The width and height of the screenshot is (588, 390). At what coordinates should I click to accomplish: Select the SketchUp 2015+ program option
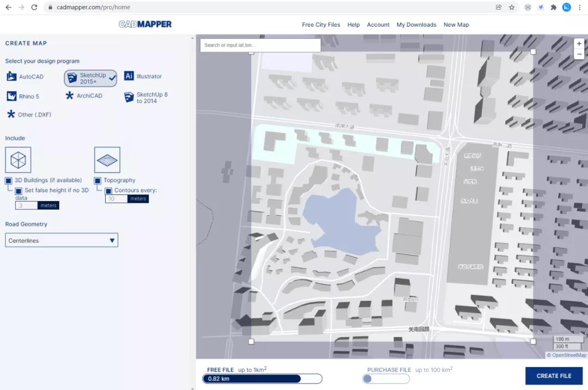coord(90,78)
